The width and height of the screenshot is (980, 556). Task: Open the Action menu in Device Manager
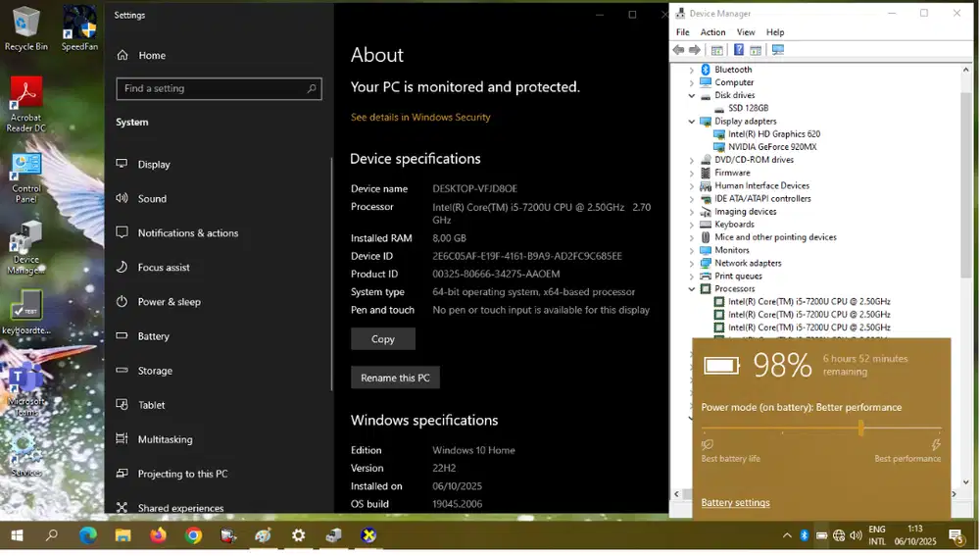point(712,32)
